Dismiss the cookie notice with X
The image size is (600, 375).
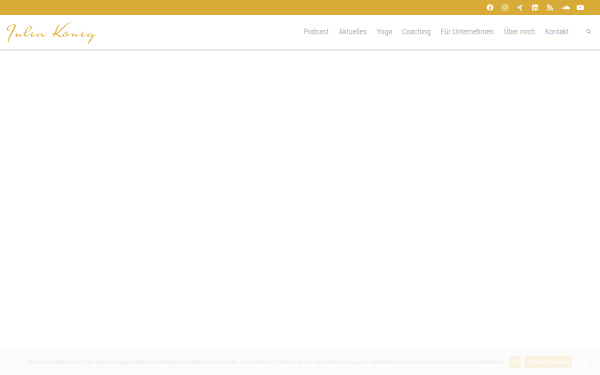pos(590,362)
